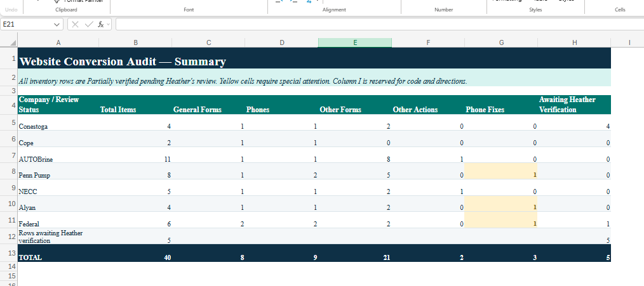Select row 15 header

pos(9,275)
